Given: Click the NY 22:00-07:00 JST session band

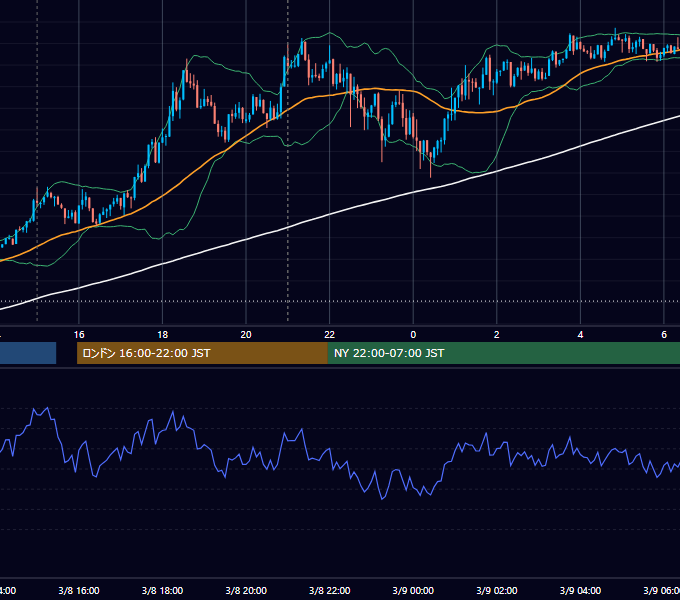Looking at the screenshot, I should (x=503, y=353).
